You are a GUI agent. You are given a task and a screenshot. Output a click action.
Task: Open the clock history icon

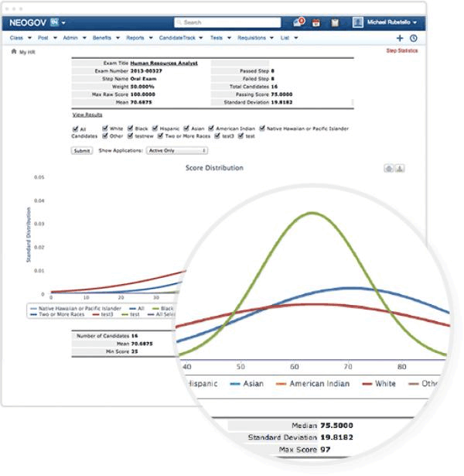414,38
